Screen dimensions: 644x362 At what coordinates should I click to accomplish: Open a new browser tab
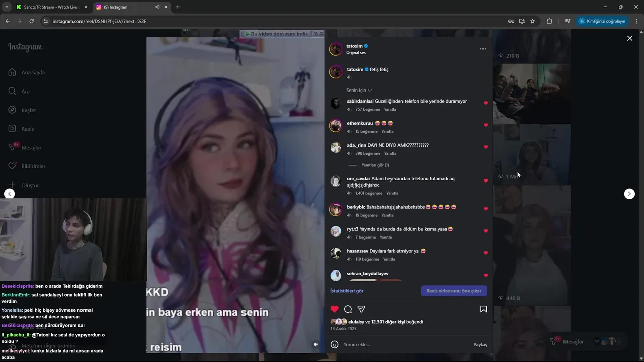pos(178,7)
